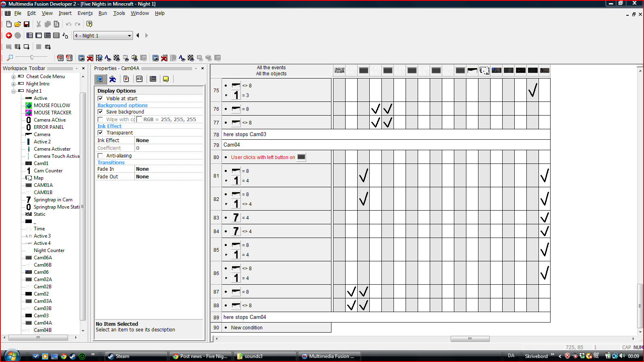Create a new application file
The image size is (644, 362).
[x=9, y=24]
